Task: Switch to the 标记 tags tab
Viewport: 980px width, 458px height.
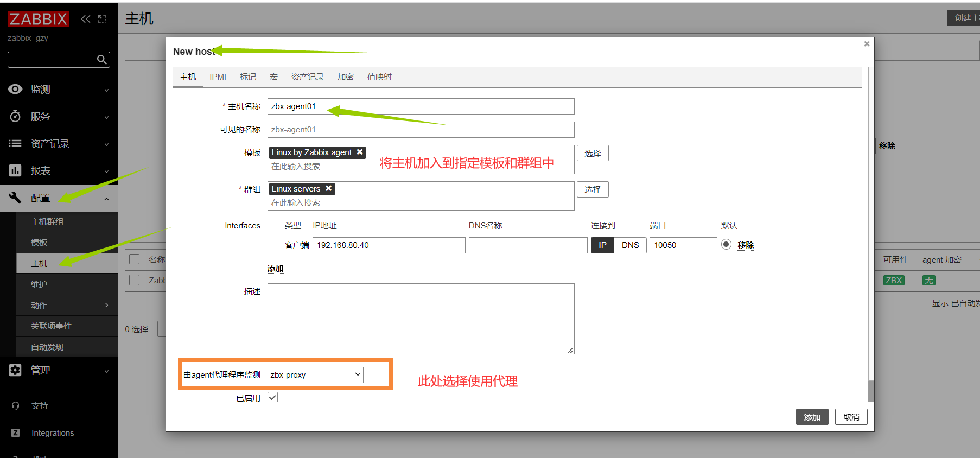Action: pyautogui.click(x=247, y=77)
